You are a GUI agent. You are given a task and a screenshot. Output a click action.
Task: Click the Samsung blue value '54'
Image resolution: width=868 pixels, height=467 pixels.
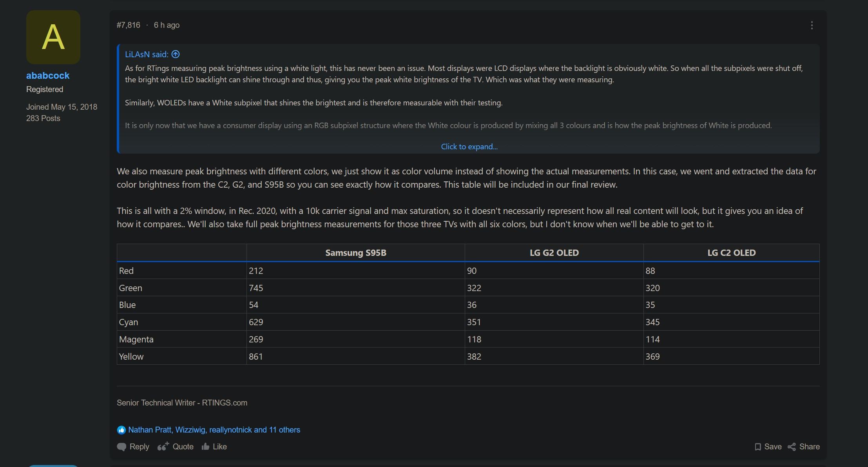pos(254,305)
